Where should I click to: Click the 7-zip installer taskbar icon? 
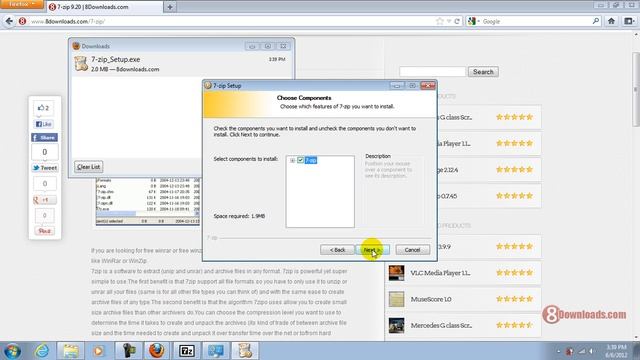coord(245,351)
